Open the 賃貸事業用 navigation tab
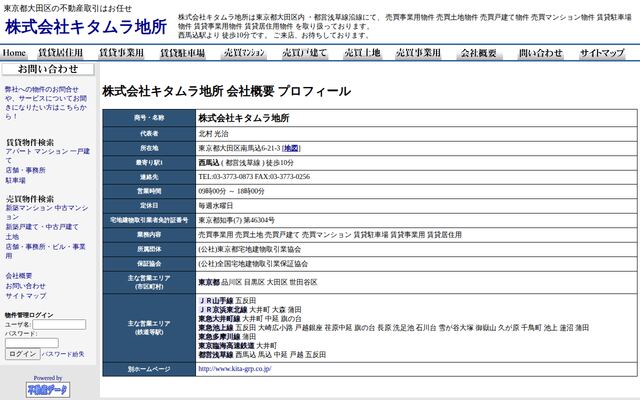 pyautogui.click(x=121, y=53)
